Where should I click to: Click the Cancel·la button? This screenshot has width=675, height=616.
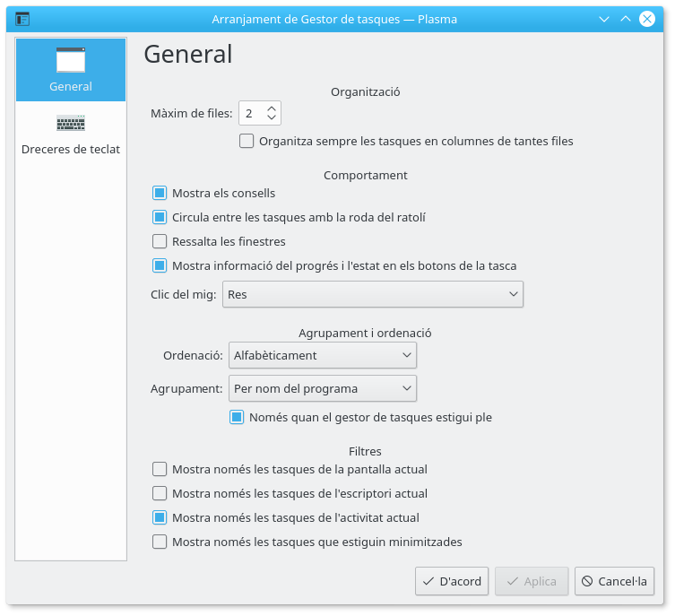614,581
